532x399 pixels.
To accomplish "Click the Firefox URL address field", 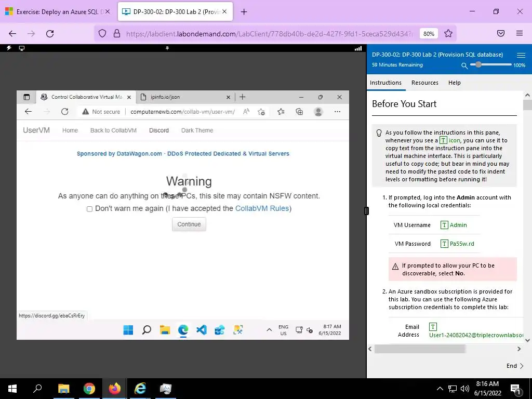I will click(x=270, y=34).
